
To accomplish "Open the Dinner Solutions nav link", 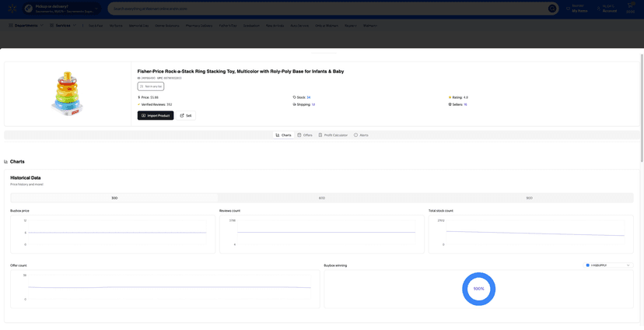I will 167,26.
